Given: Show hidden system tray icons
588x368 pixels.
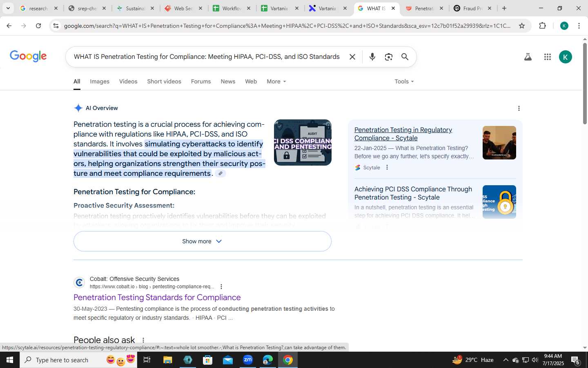Looking at the screenshot, I should pos(506,360).
